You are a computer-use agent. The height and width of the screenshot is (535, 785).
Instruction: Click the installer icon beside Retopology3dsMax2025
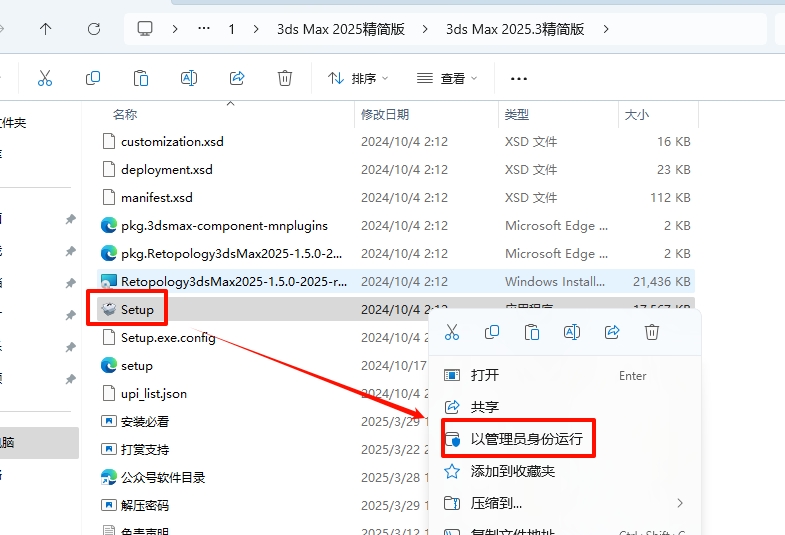tap(109, 282)
